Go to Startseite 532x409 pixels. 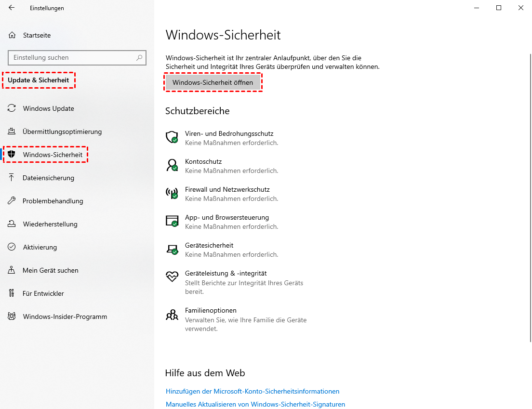[x=37, y=35]
